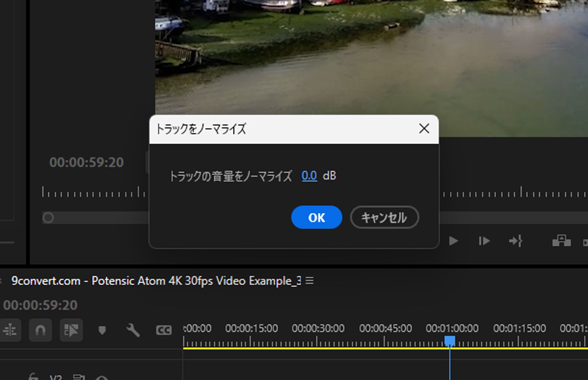This screenshot has width=588, height=380.
Task: Toggle V2 track targeting
Action: click(x=55, y=377)
